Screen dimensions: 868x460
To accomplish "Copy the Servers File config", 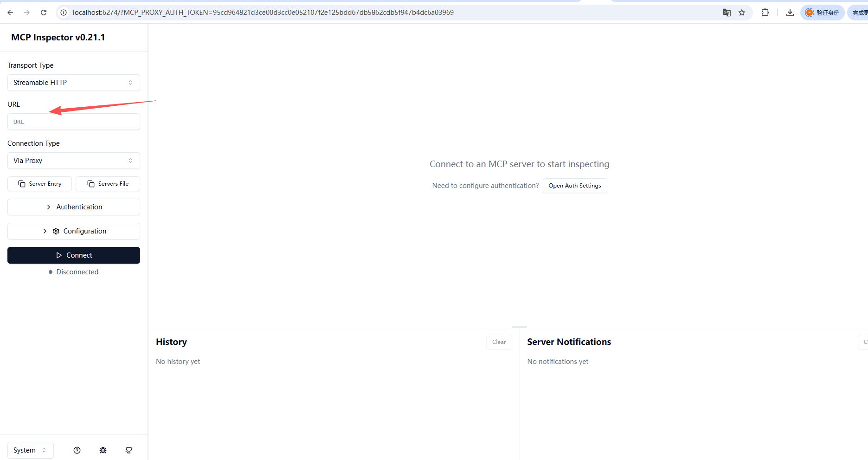I will [108, 184].
